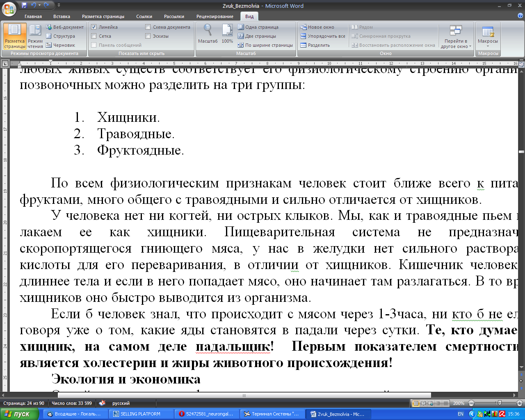This screenshot has width=525, height=420.
Task: Click the Previous Page browse button
Action: click(521, 374)
